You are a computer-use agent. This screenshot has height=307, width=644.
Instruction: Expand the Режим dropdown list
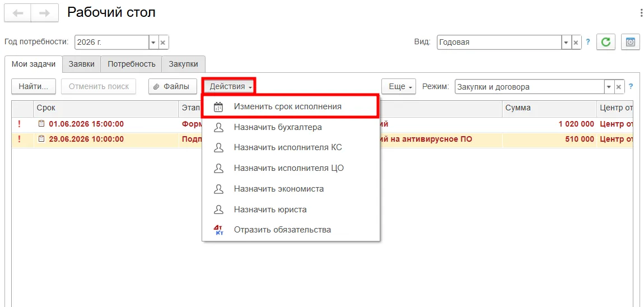609,87
